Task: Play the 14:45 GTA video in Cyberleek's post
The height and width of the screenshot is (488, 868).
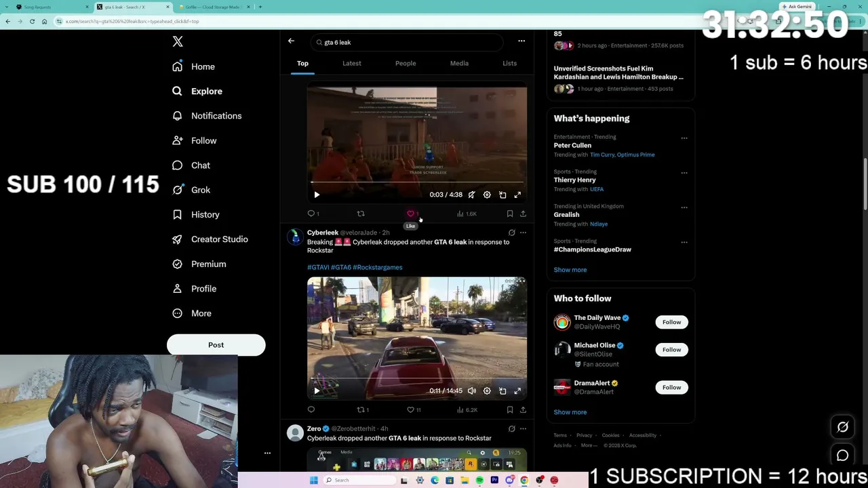Action: click(316, 390)
